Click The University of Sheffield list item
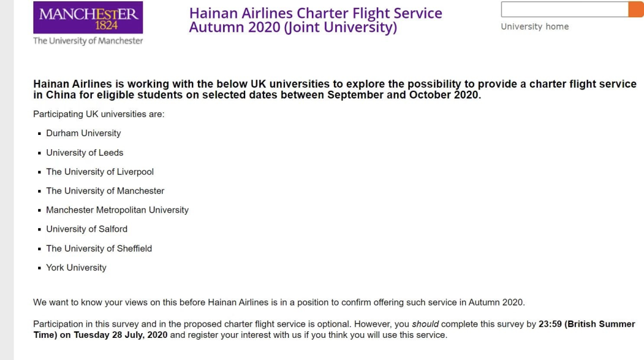This screenshot has height=360, width=644. point(99,248)
